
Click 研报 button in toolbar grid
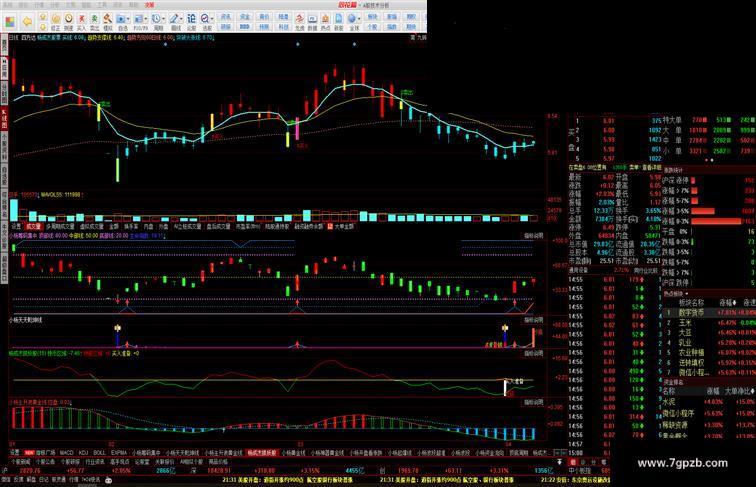tap(226, 27)
